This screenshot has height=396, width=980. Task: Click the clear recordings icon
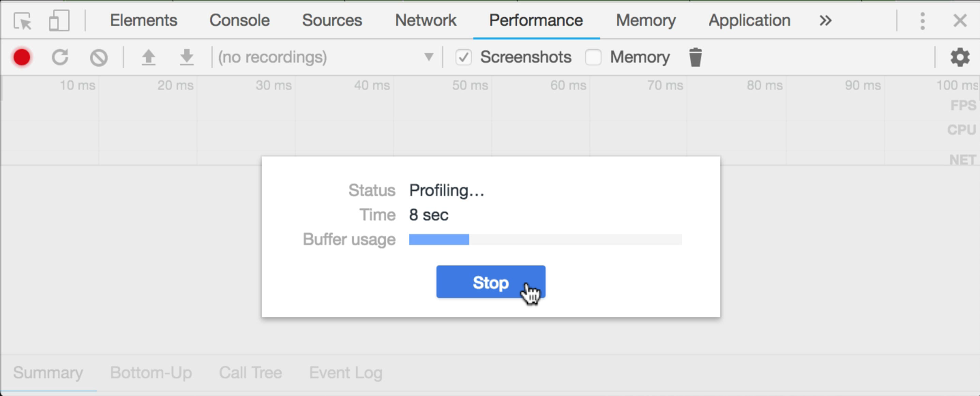tap(98, 57)
